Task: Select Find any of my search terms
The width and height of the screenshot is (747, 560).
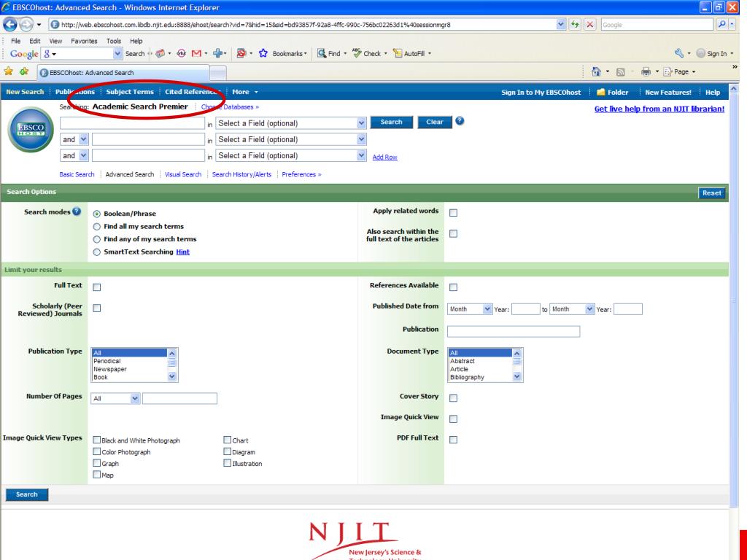Action: coord(97,239)
